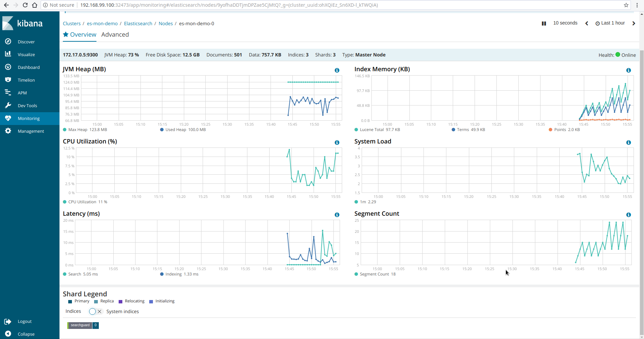The image size is (644, 339).
Task: Open the Discover section
Action: coord(26,41)
